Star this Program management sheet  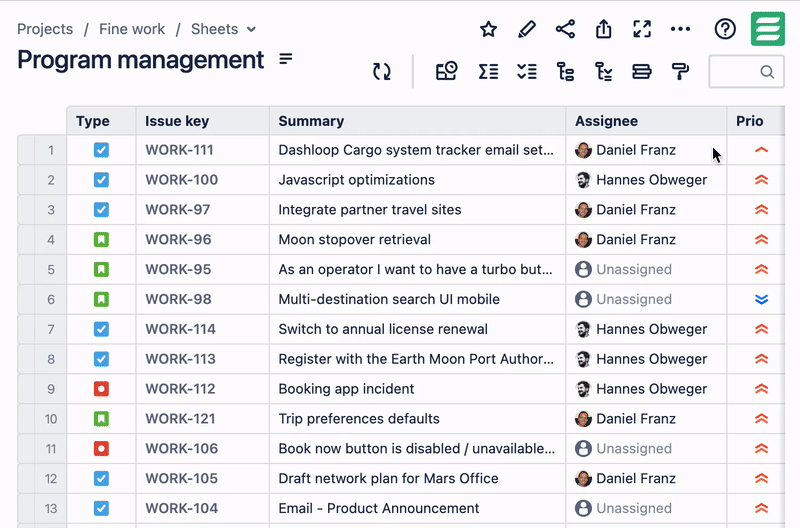[488, 29]
